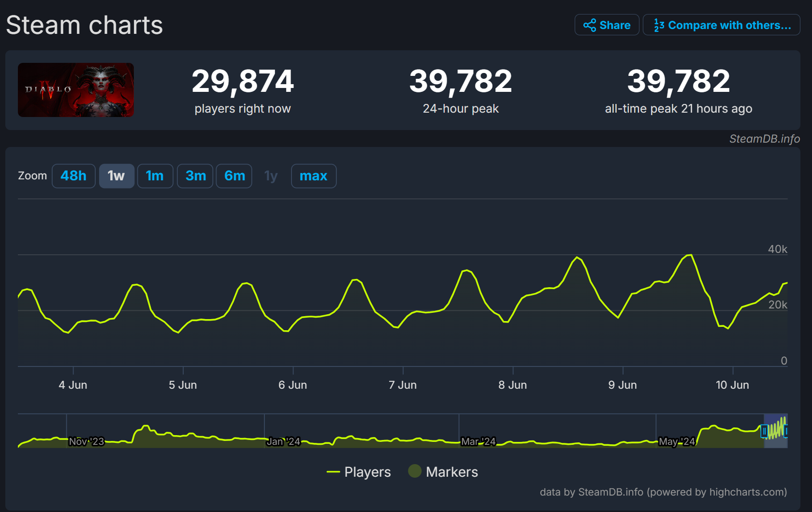Select the 1w zoom range
Image resolution: width=812 pixels, height=512 pixels.
coord(116,176)
